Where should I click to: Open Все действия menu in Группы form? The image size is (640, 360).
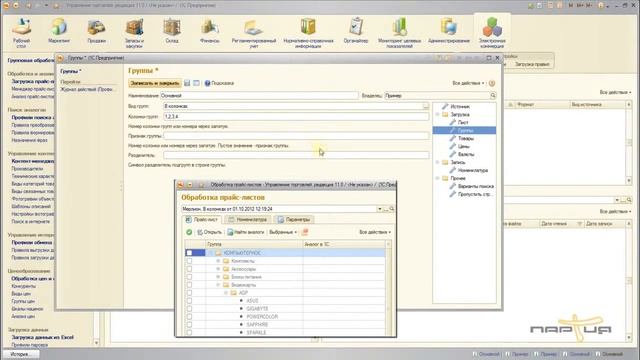(x=468, y=83)
